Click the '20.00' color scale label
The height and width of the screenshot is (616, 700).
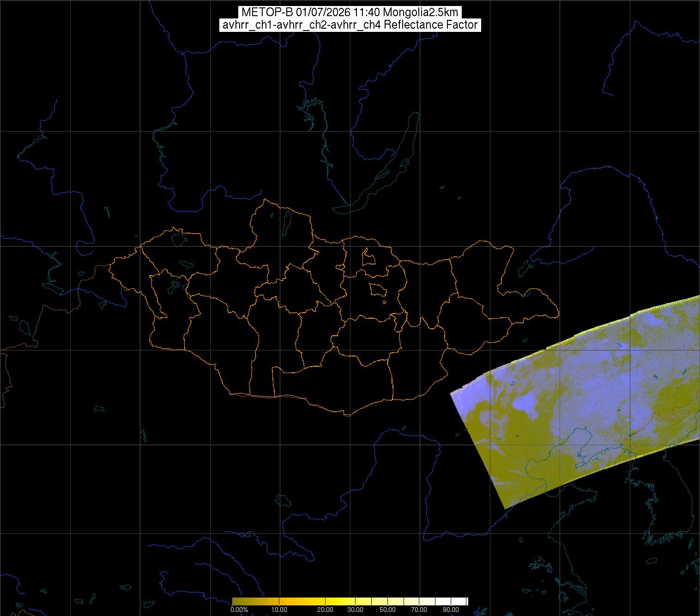[326, 610]
